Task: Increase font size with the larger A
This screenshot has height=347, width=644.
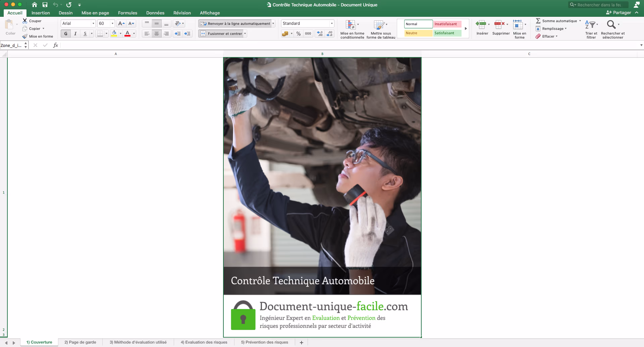Action: [x=121, y=23]
